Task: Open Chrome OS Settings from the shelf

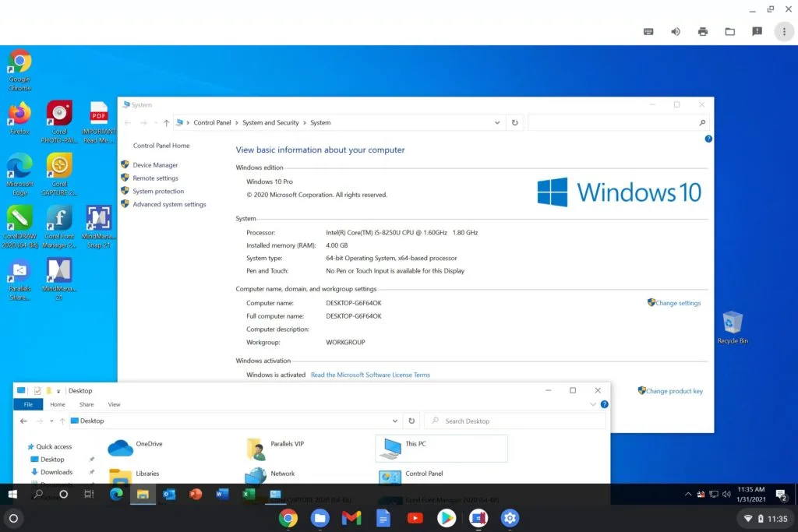Action: (x=510, y=517)
